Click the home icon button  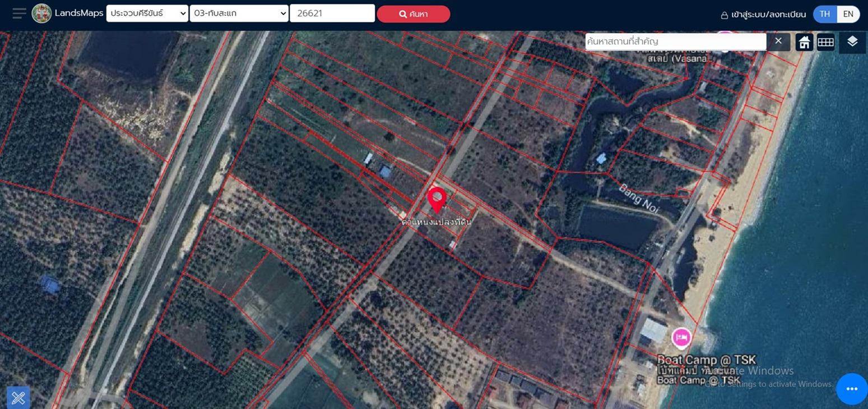click(804, 42)
